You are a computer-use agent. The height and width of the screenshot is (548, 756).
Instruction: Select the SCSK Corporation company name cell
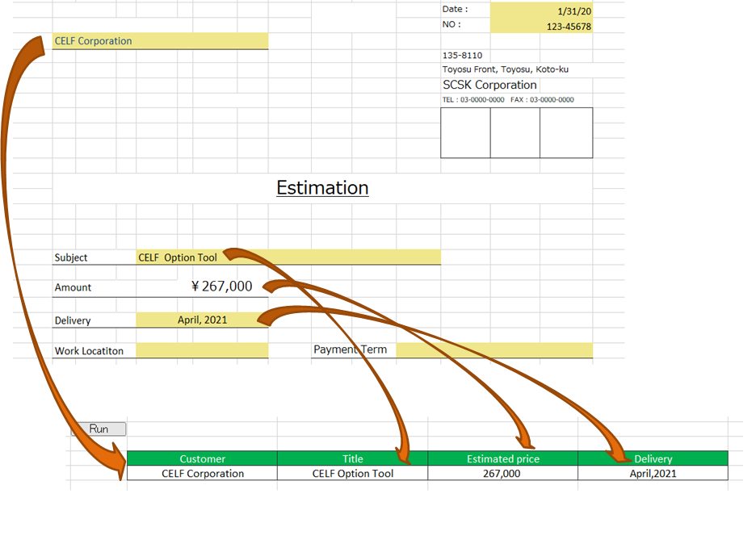pyautogui.click(x=489, y=85)
